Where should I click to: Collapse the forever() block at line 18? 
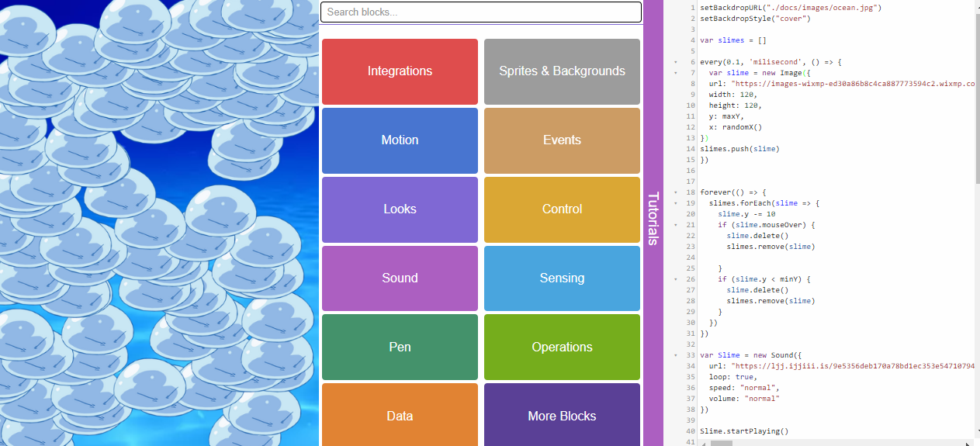675,192
